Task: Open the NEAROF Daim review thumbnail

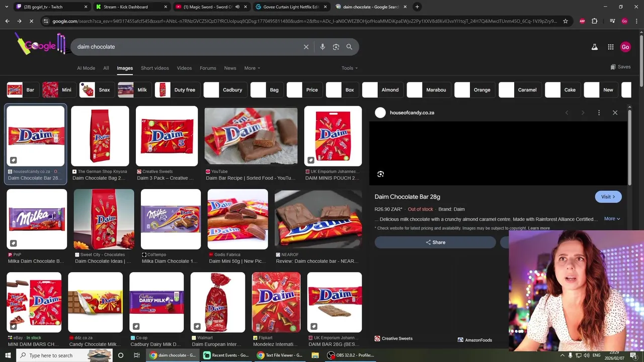Action: coord(318,219)
